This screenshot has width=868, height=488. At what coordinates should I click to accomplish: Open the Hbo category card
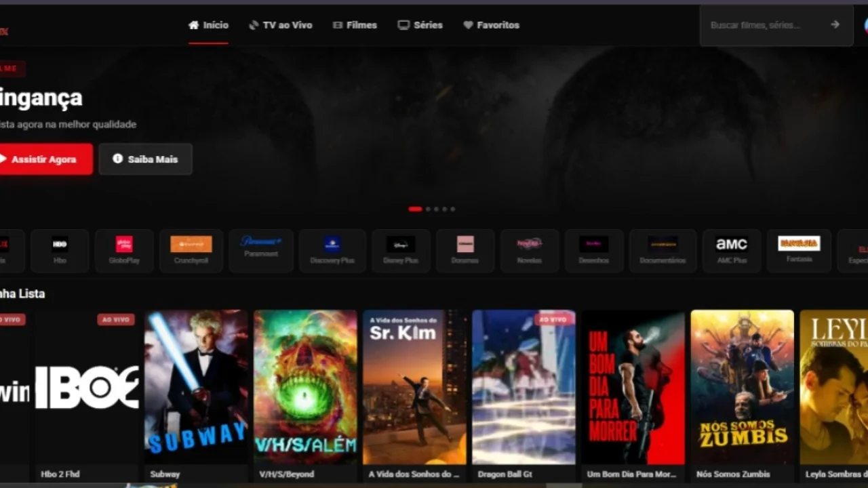pos(60,251)
